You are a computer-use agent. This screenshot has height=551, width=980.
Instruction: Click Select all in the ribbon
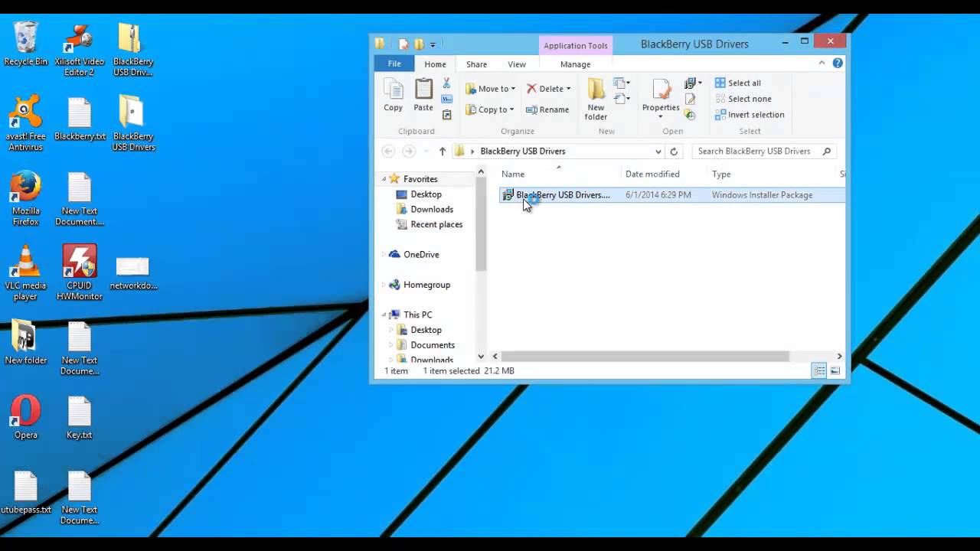[x=737, y=83]
